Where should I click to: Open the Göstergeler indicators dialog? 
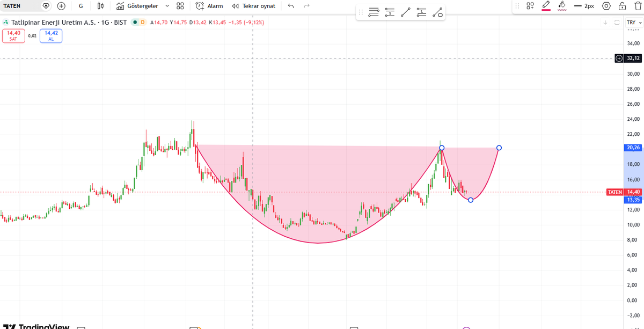(137, 6)
